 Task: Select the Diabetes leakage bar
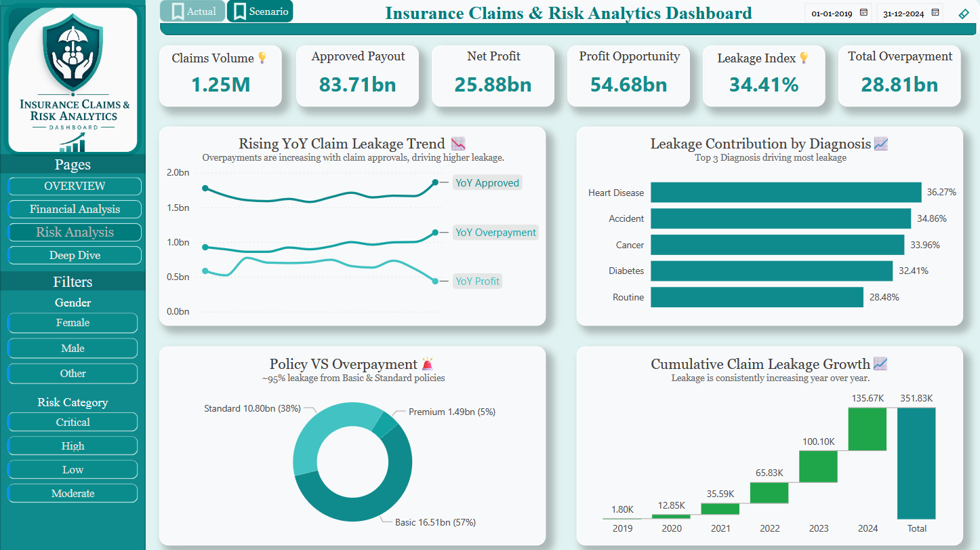[x=771, y=271]
